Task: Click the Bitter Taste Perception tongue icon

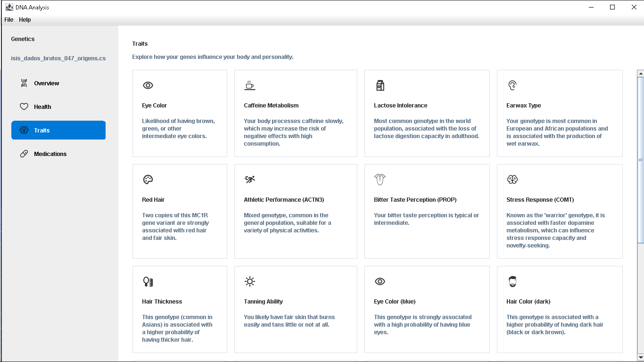Action: 380,180
